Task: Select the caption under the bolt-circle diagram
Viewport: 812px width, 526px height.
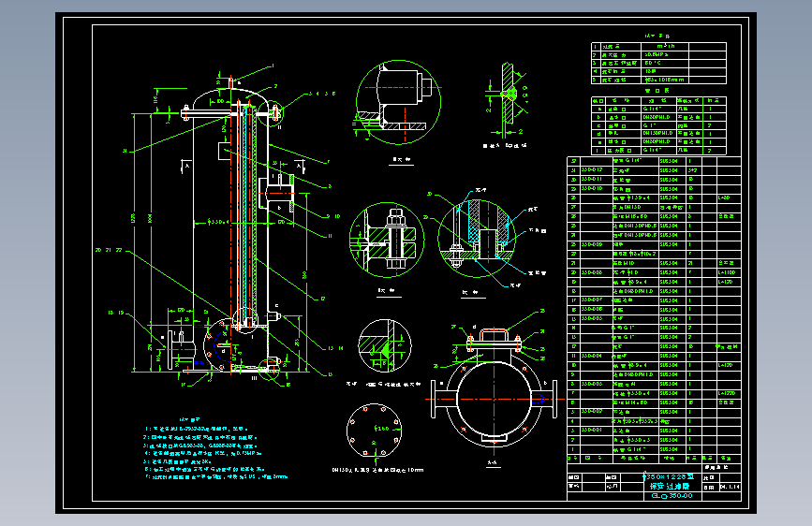Action: pyautogui.click(x=377, y=470)
